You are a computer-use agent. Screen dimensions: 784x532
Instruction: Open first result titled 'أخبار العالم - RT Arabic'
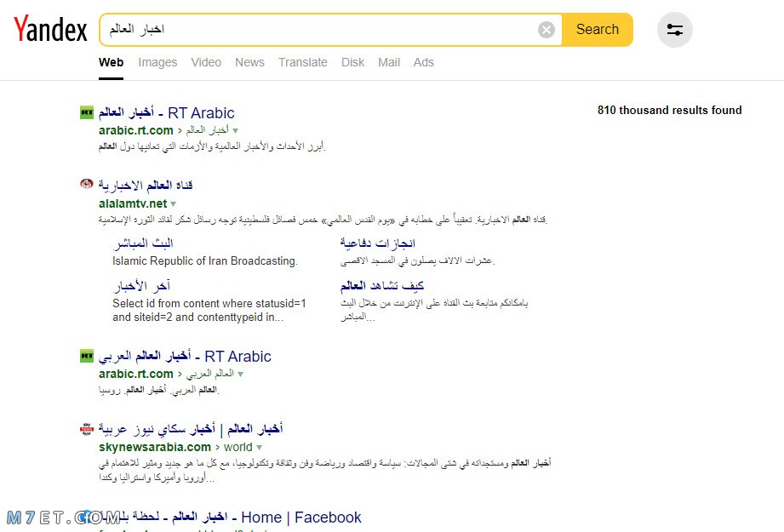[167, 113]
